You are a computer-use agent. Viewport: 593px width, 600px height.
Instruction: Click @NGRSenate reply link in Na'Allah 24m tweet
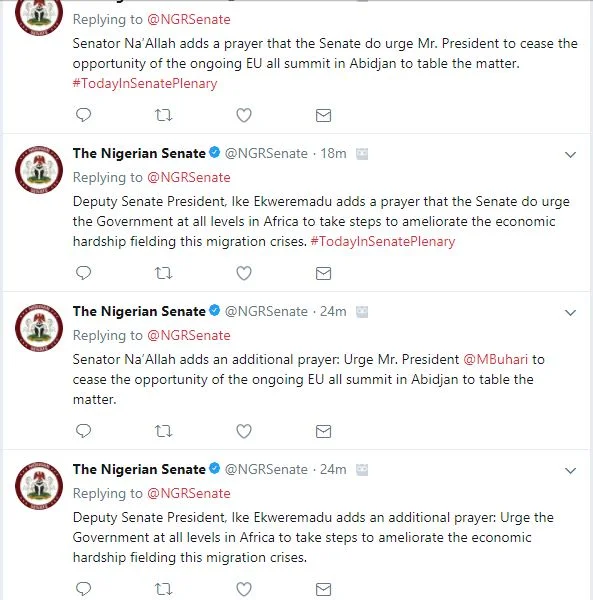pos(189,336)
